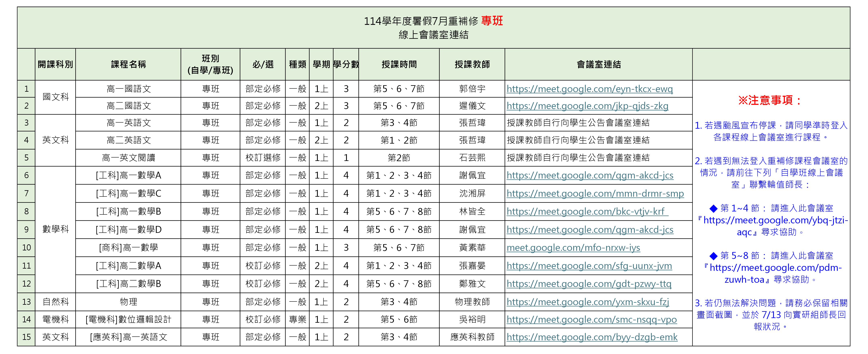Select the 國文科 department cell

pyautogui.click(x=55, y=97)
